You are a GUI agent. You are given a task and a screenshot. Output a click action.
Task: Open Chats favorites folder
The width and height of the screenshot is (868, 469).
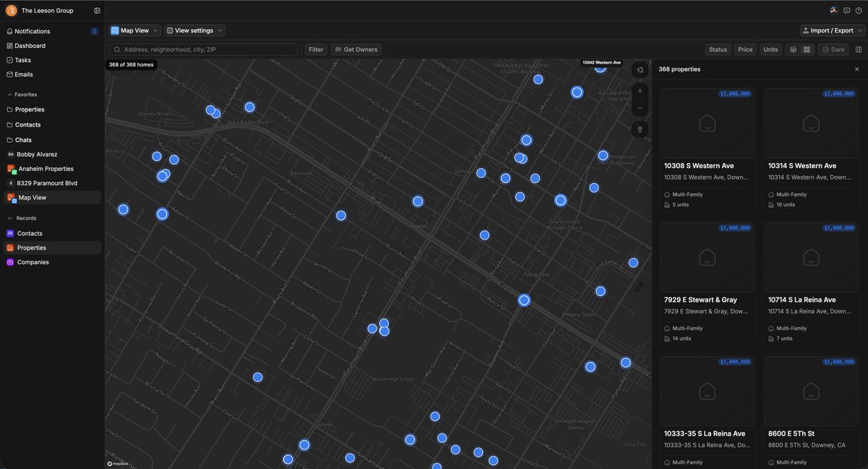coord(52,140)
